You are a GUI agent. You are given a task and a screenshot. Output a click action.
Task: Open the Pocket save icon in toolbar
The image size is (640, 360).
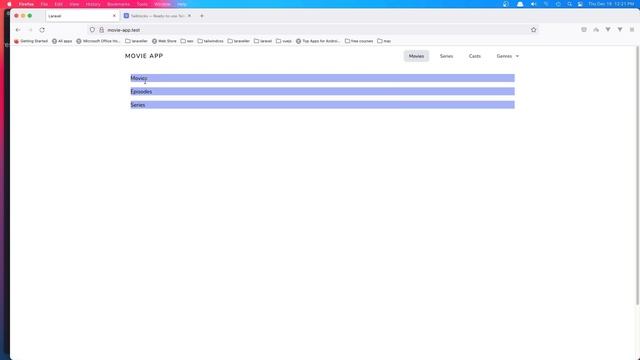[584, 30]
